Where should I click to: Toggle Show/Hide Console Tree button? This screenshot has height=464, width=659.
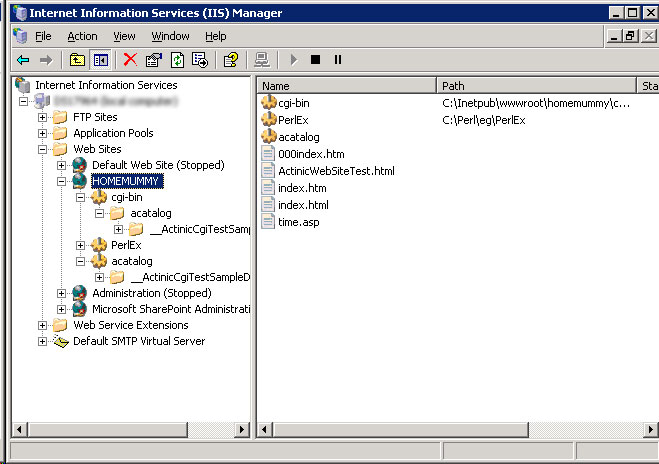100,60
